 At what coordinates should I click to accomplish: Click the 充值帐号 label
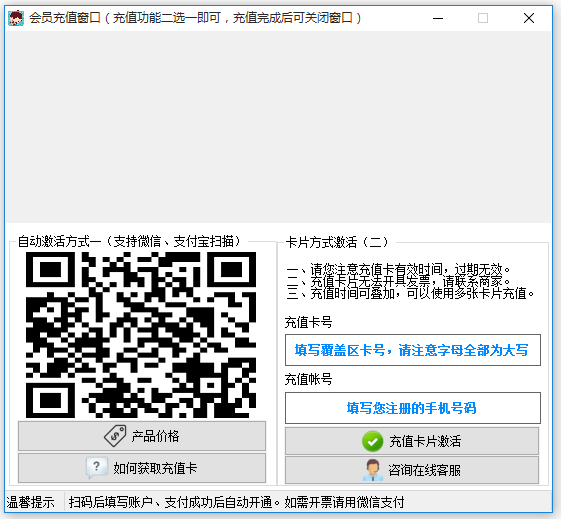coord(308,379)
